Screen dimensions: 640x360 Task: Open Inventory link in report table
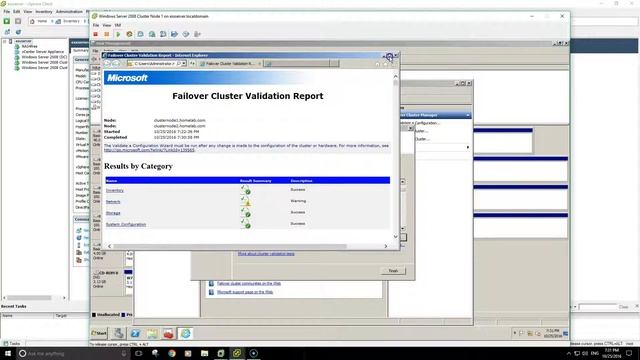(x=115, y=191)
